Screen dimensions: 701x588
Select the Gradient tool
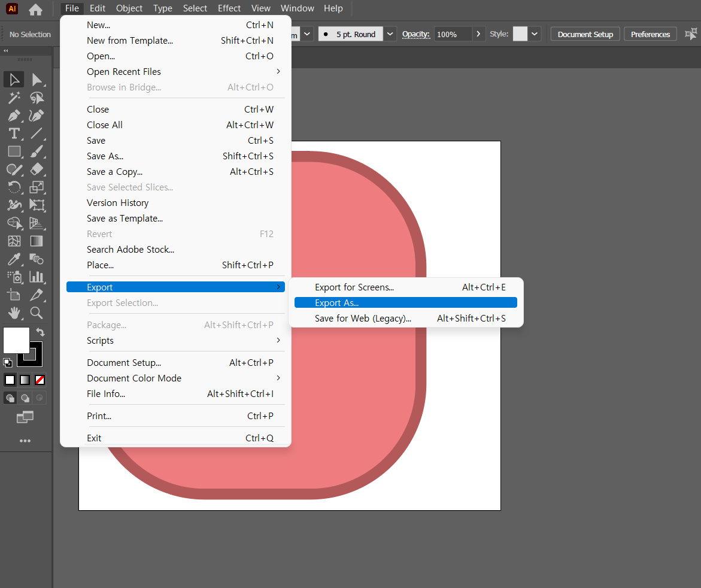click(x=37, y=241)
